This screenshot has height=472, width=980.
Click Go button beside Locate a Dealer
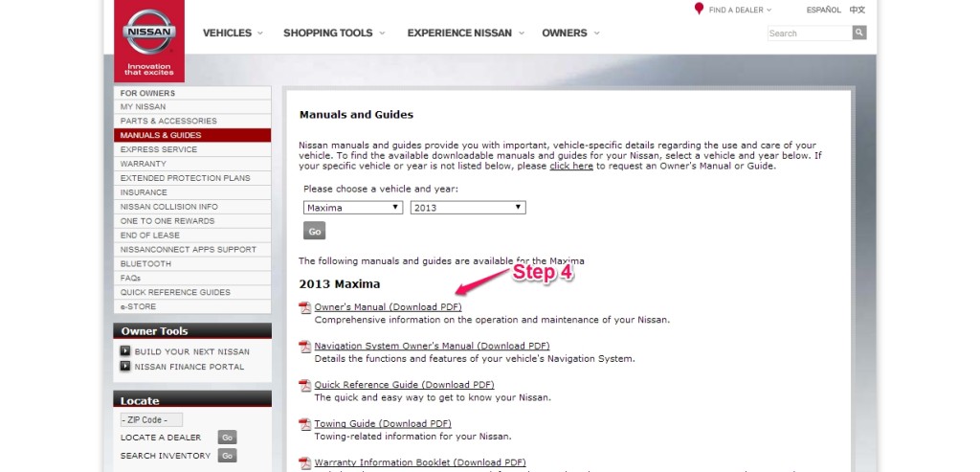coord(228,438)
